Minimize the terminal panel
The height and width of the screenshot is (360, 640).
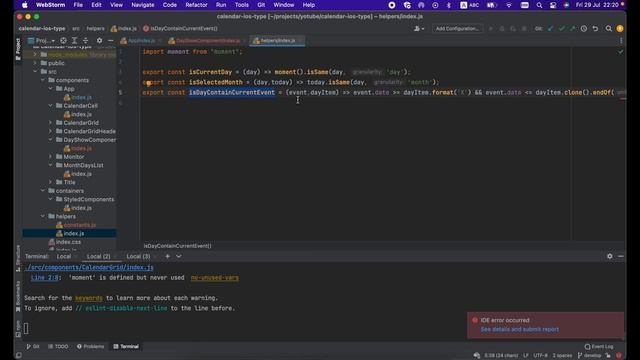pos(621,256)
